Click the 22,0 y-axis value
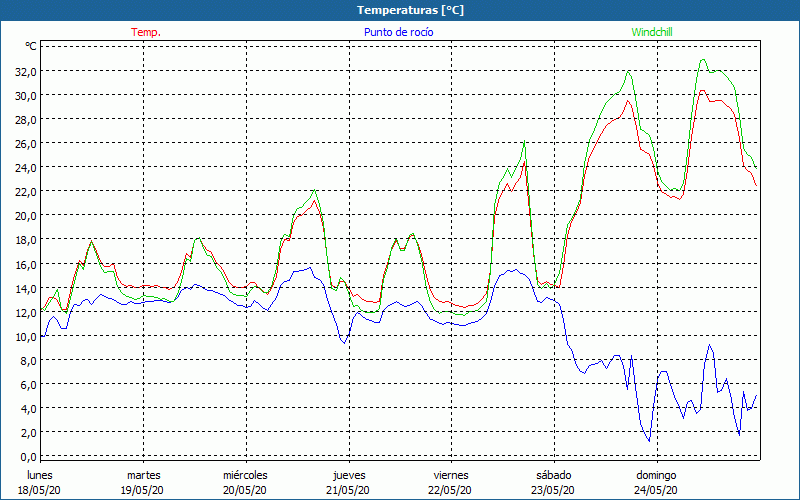The image size is (800, 500). pyautogui.click(x=26, y=191)
